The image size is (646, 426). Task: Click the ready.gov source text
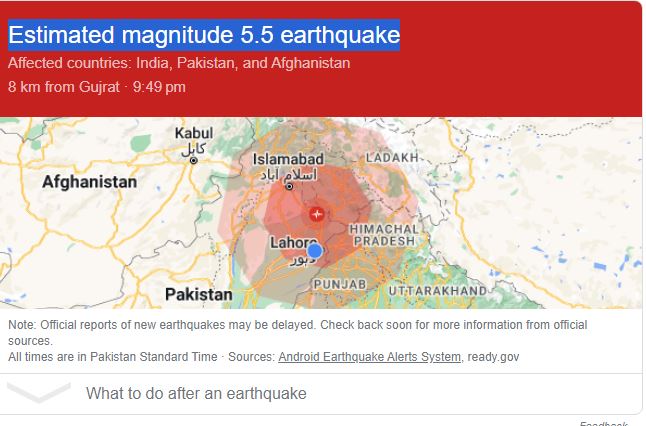point(493,357)
